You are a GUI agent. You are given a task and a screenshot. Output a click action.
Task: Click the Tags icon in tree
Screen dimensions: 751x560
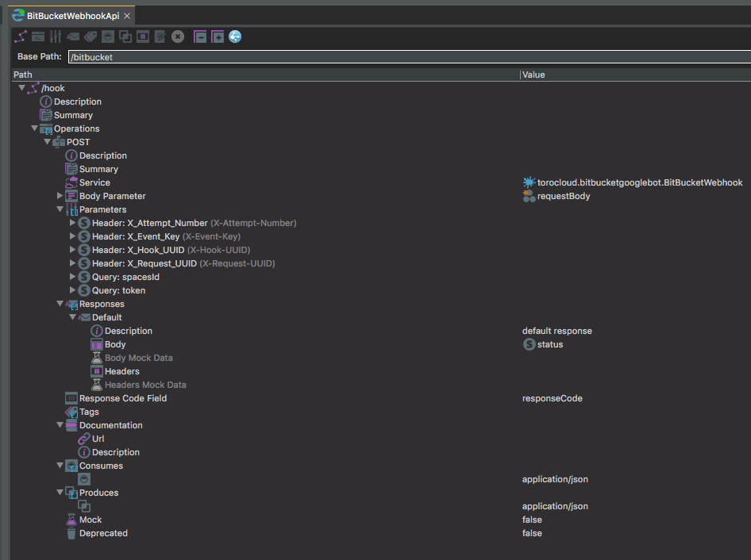tap(71, 412)
